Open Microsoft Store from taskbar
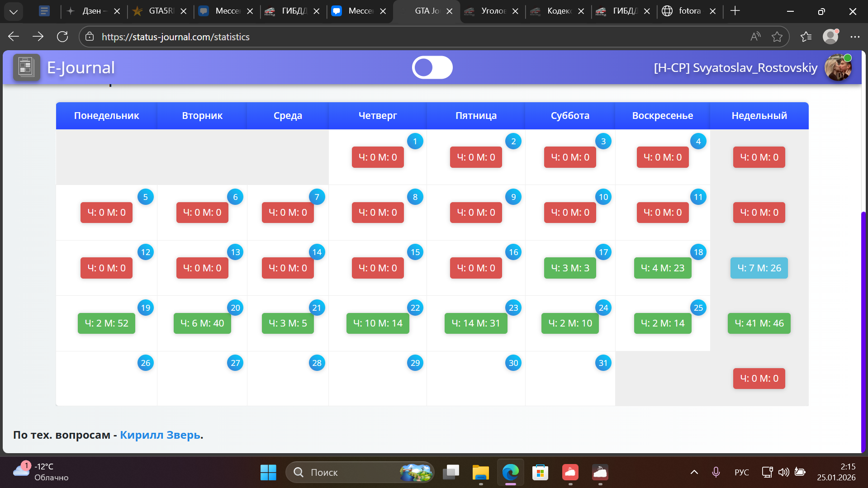This screenshot has height=488, width=868. point(540,472)
